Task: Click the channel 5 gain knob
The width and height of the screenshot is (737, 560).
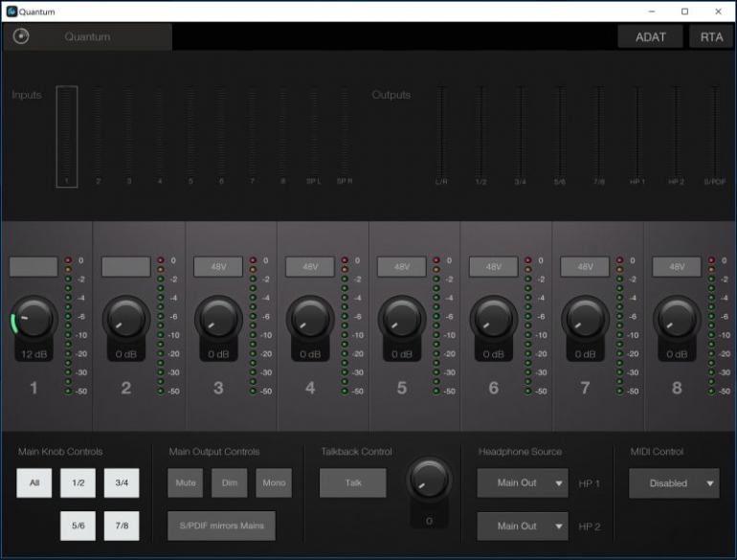Action: (x=401, y=320)
